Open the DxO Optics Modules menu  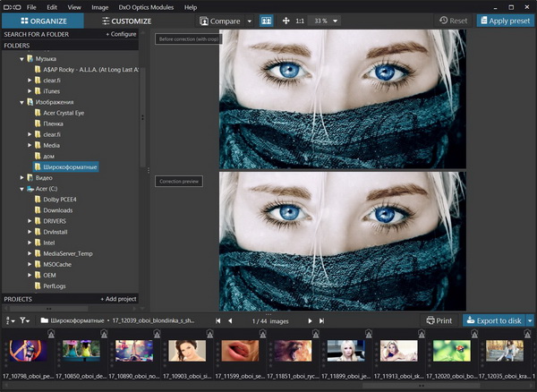[x=145, y=6]
